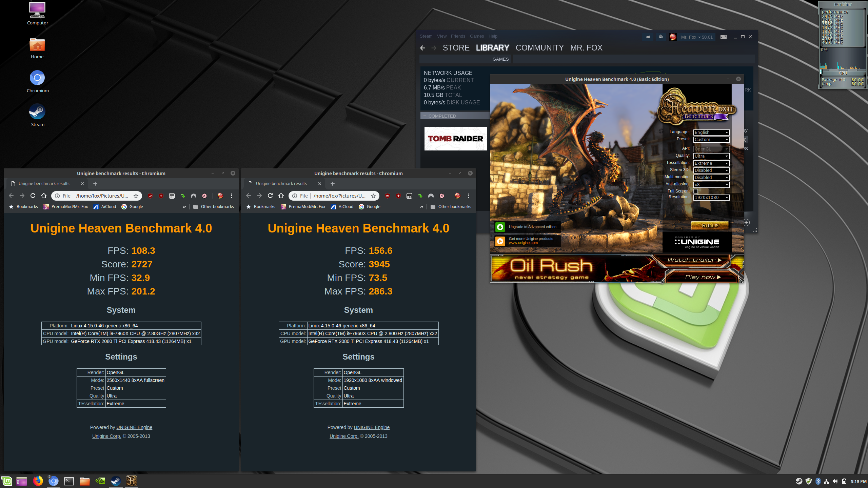
Task: Open NVIDIA settings taskbar icon
Action: coord(100,481)
